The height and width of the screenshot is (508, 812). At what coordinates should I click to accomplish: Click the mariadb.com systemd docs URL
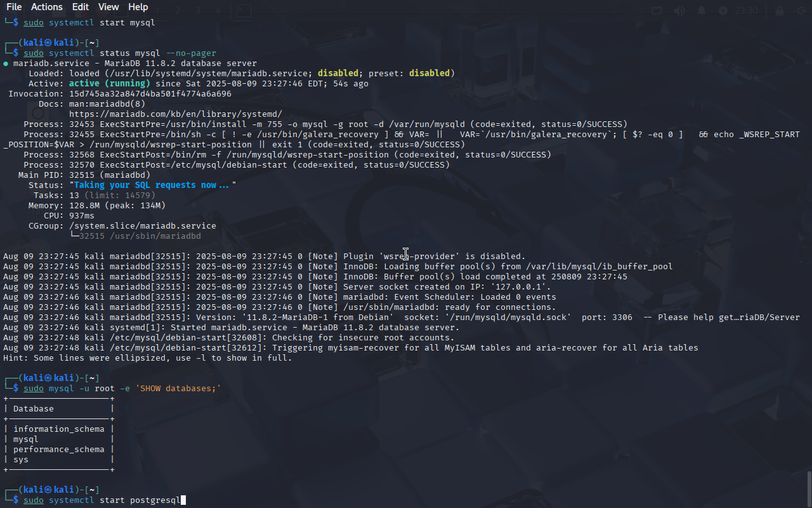(176, 114)
